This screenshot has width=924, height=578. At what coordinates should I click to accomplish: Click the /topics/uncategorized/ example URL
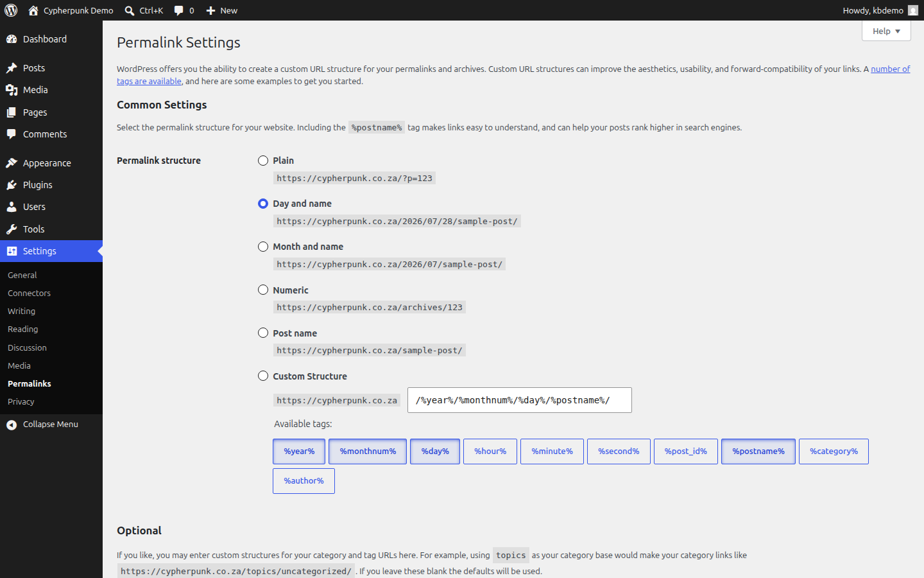[236, 571]
